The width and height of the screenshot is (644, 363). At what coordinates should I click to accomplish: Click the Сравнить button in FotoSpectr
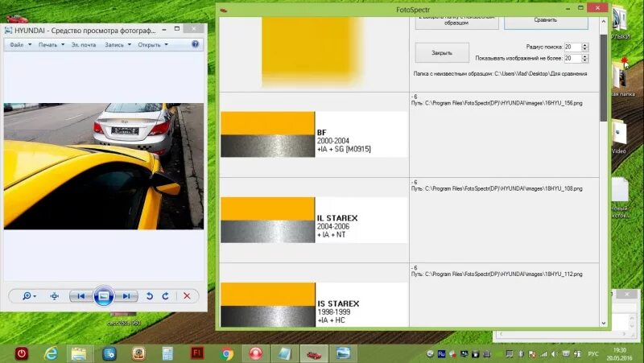[x=546, y=22]
